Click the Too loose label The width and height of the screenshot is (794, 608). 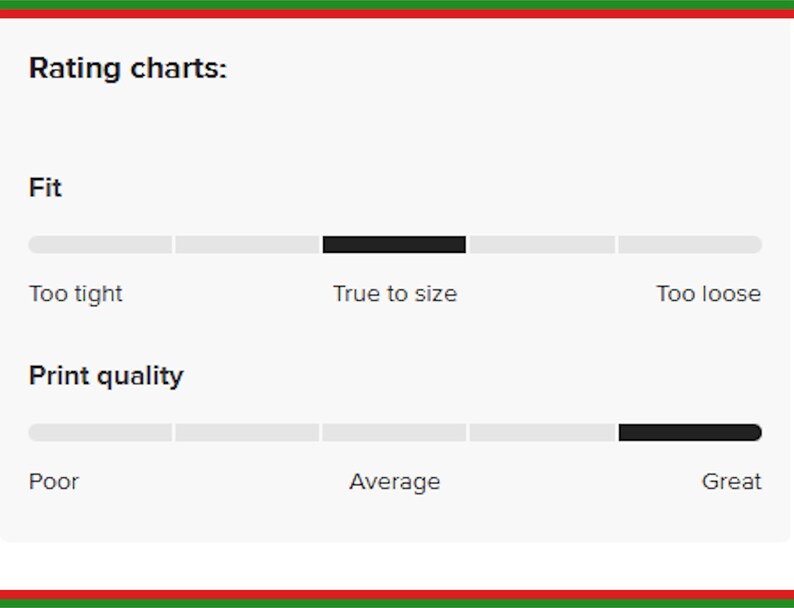(708, 294)
